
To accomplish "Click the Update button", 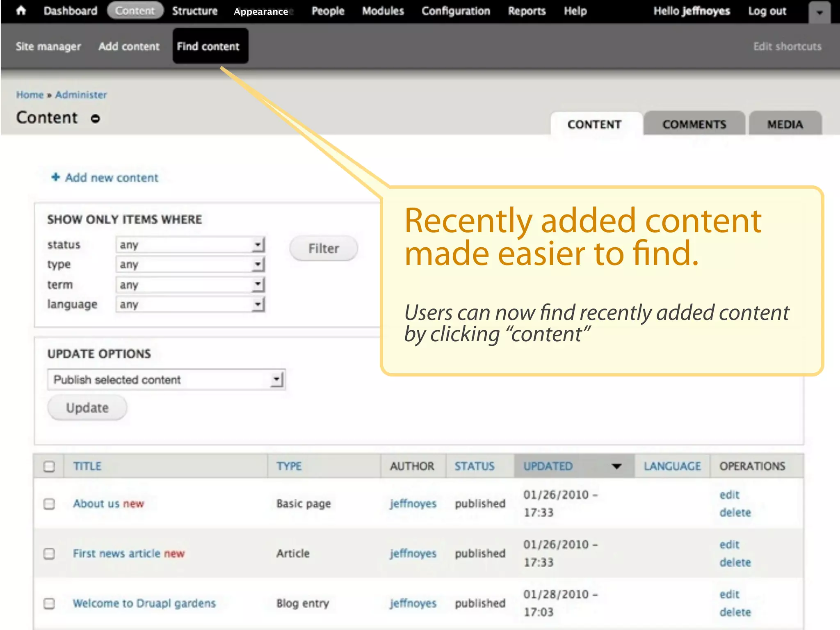I will (x=87, y=408).
